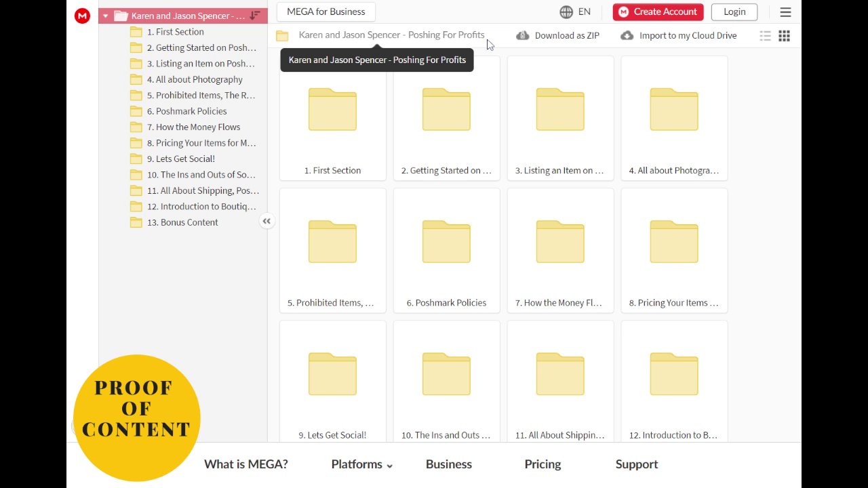This screenshot has width=868, height=488.
Task: Collapse the left sidebar panel with double-arrow
Action: point(267,221)
